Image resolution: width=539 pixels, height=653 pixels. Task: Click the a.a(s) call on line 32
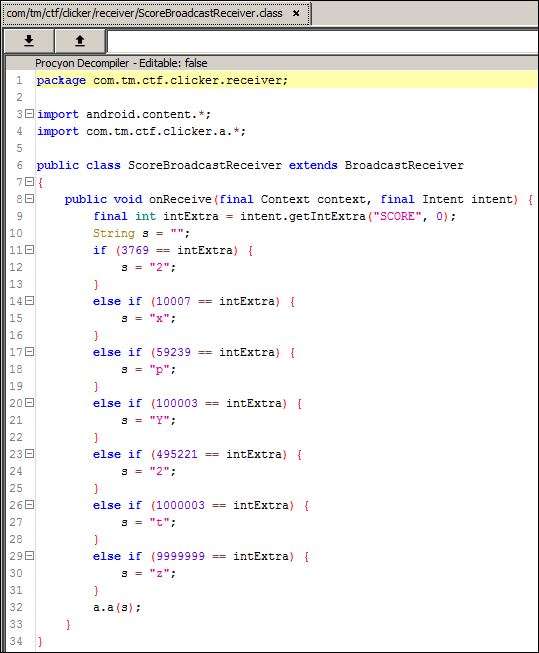pyautogui.click(x=117, y=607)
